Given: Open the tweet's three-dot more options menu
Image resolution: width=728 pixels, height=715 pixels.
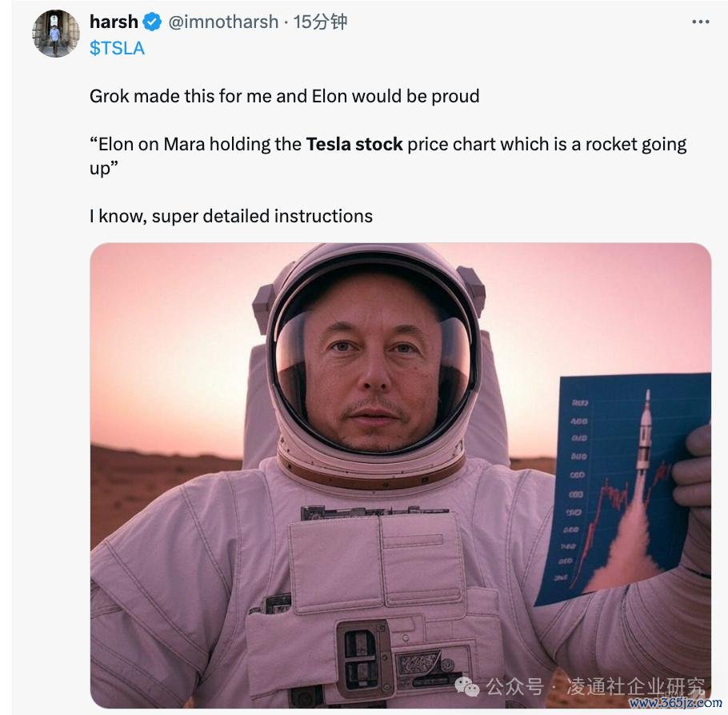Looking at the screenshot, I should point(700,22).
